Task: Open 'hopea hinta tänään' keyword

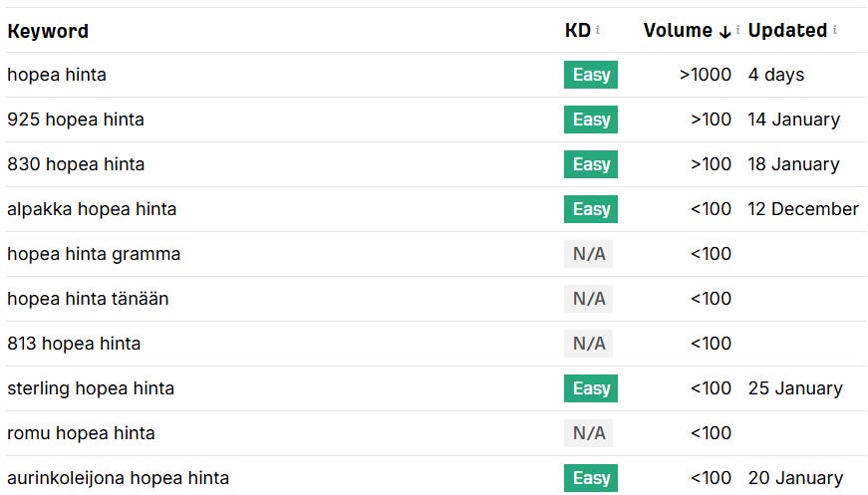Action: click(x=88, y=299)
